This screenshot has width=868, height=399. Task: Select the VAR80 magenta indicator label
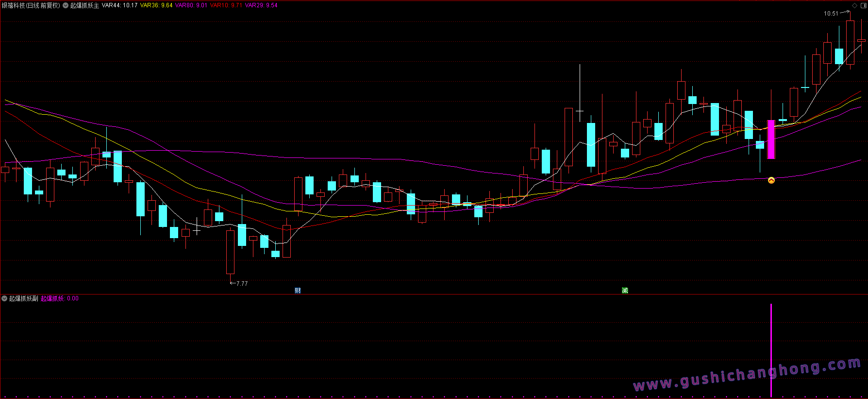(x=191, y=5)
